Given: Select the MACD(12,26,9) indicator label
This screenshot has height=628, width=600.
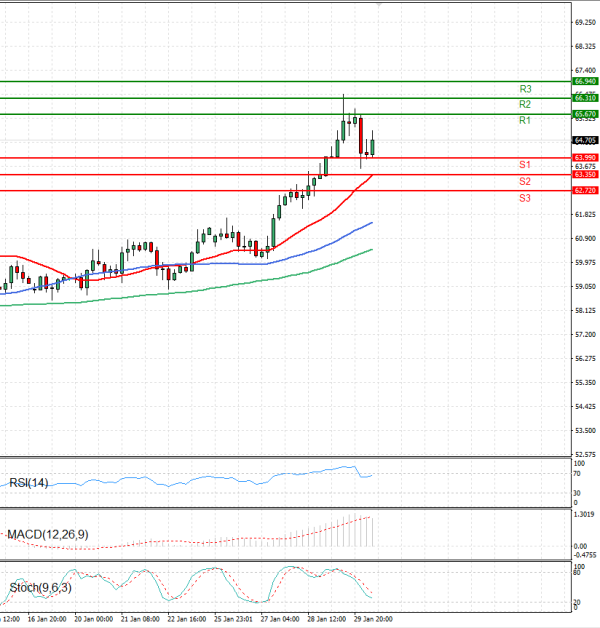Looking at the screenshot, I should (x=47, y=535).
